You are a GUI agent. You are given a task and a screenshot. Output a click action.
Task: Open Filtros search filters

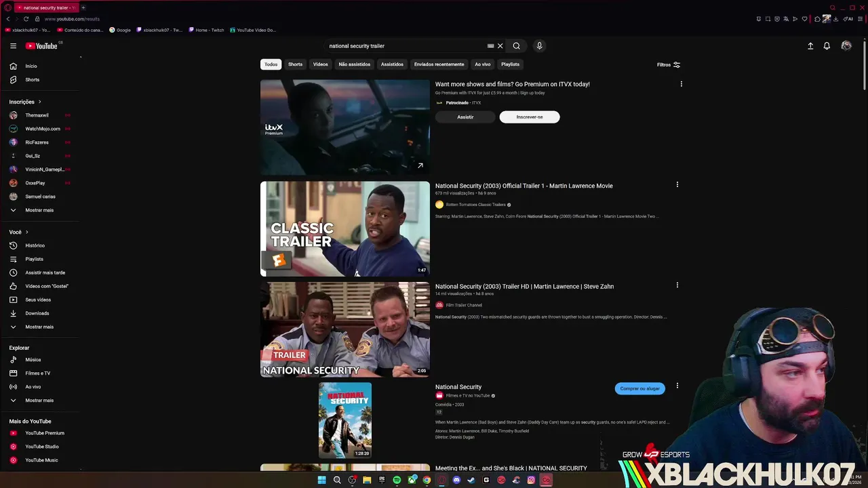pyautogui.click(x=669, y=64)
